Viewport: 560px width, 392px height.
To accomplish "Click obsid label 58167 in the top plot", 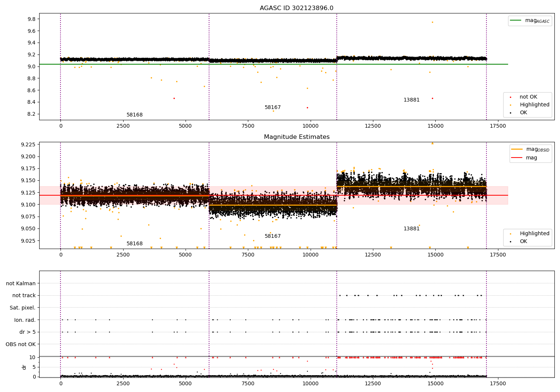I will tap(273, 108).
